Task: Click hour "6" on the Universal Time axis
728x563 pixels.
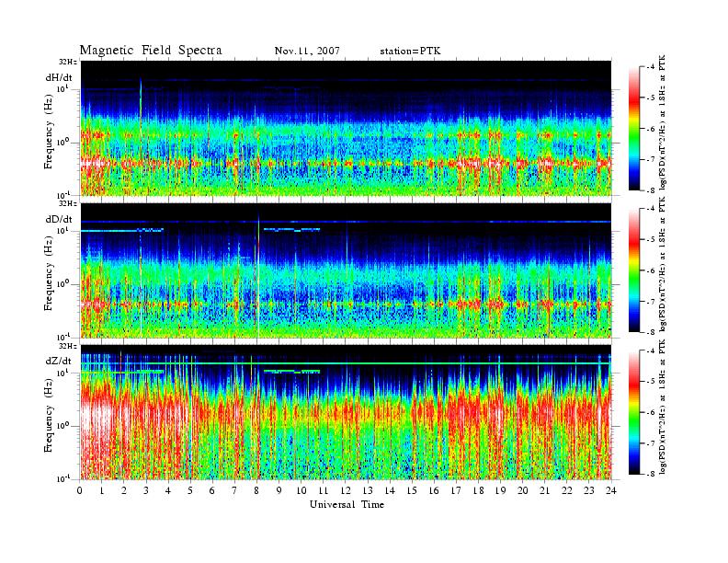Action: (212, 490)
